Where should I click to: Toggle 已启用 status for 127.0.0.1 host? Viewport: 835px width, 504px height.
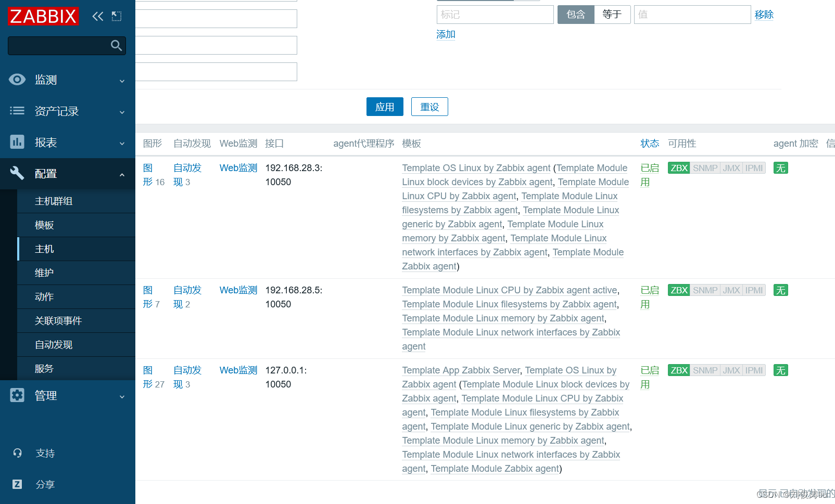(649, 377)
